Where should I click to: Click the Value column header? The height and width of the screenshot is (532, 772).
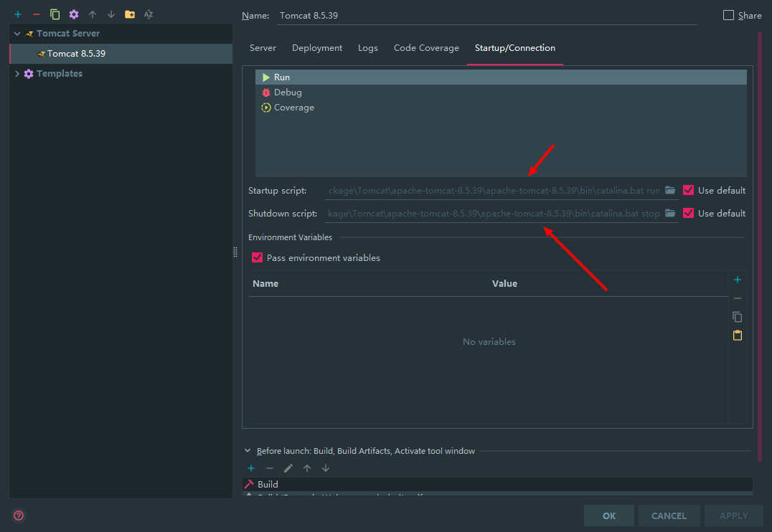click(x=504, y=283)
